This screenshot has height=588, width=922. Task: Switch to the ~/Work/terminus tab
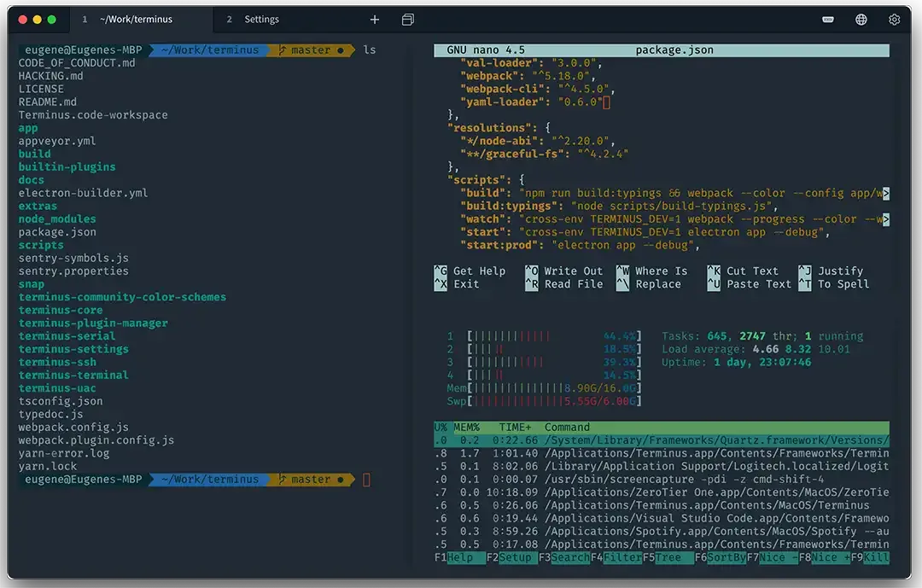pyautogui.click(x=141, y=20)
